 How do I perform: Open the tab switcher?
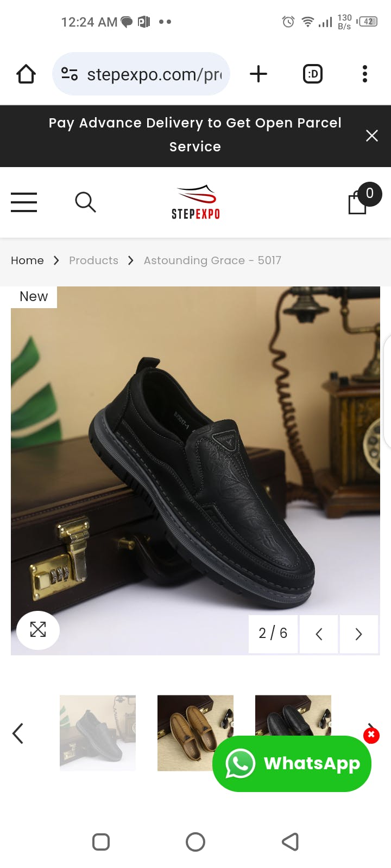coord(312,74)
